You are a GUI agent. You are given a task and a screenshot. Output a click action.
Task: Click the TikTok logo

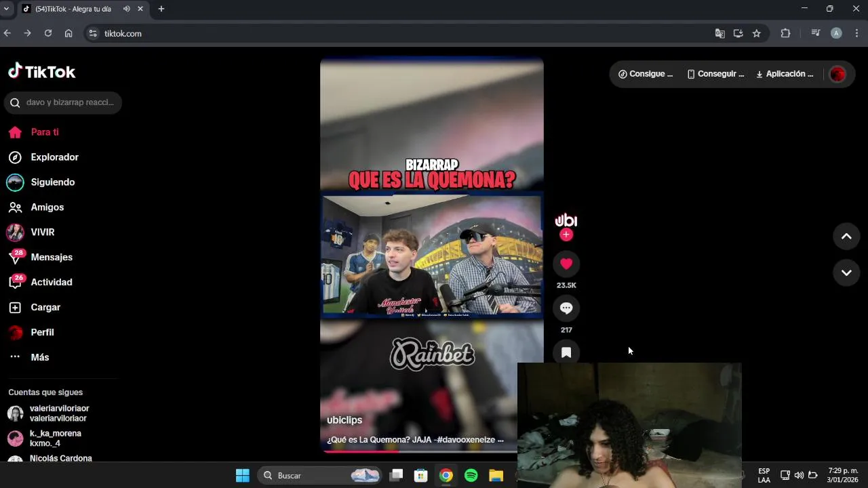point(41,71)
